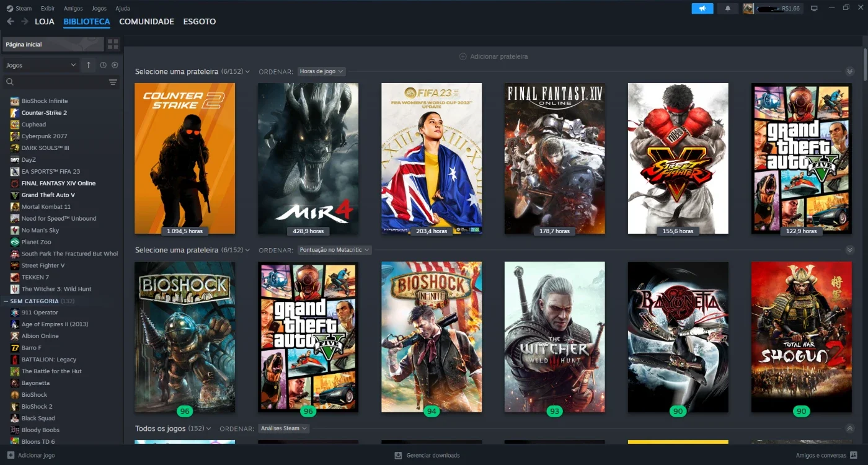The height and width of the screenshot is (465, 868).
Task: Select Black Squad in the list
Action: [38, 418]
